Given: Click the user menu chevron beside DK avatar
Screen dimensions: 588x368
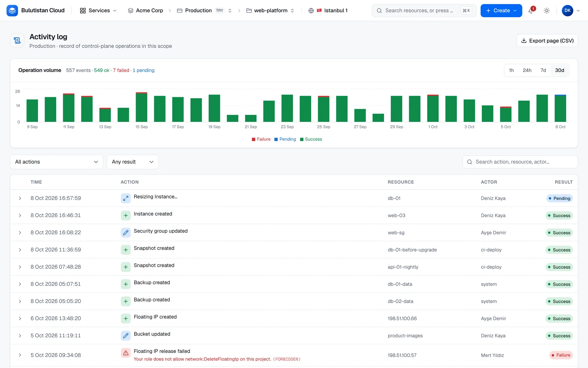Looking at the screenshot, I should pos(578,10).
